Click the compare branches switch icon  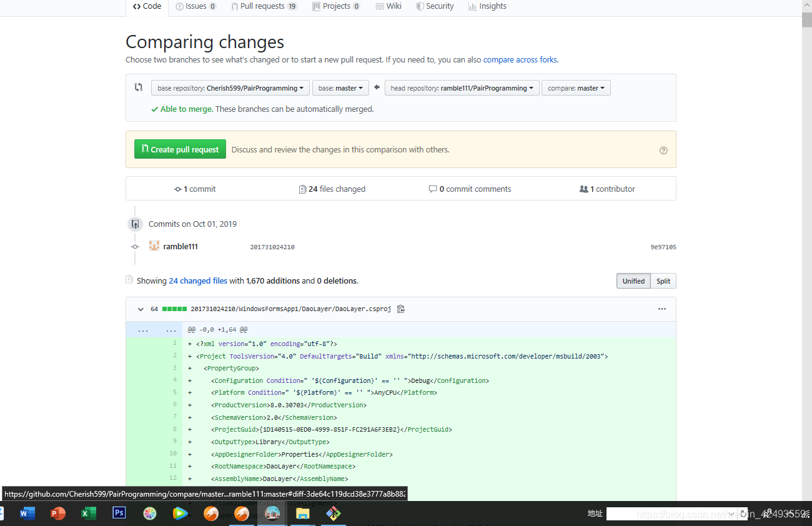(139, 87)
